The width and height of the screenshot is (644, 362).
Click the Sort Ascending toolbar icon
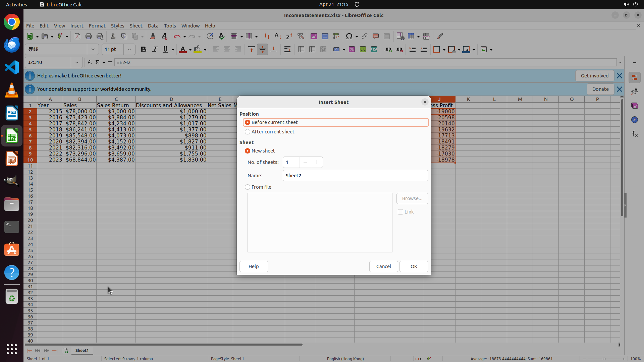coord(278,36)
